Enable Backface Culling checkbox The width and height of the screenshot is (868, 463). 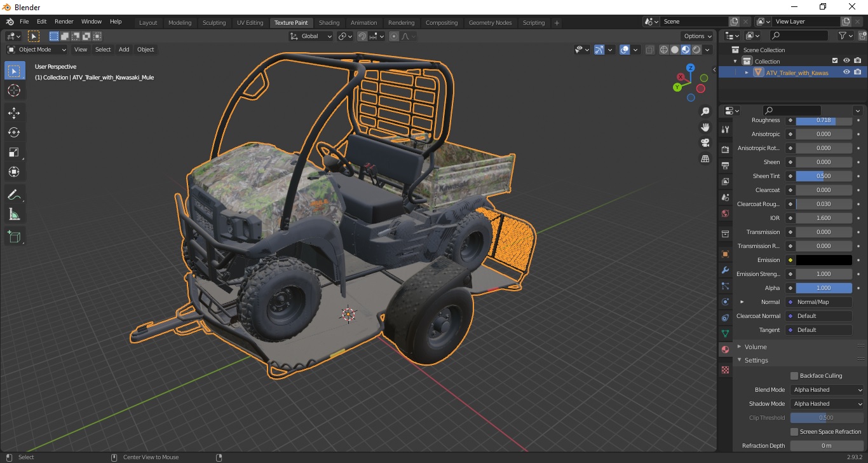point(794,376)
